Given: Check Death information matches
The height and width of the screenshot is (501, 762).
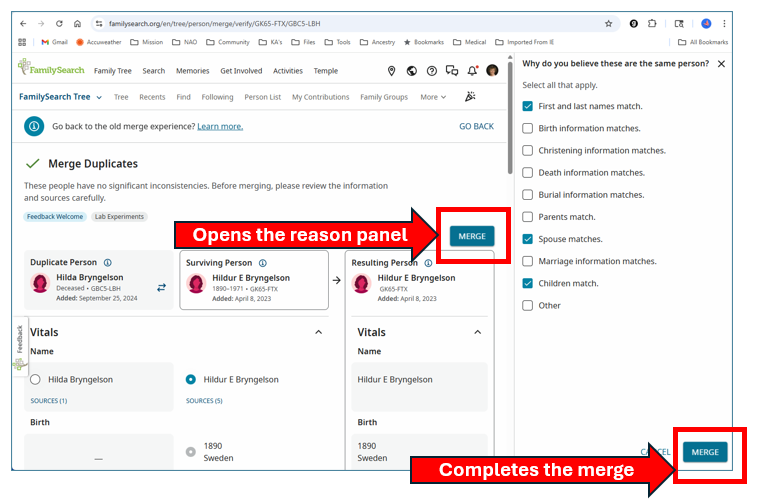Looking at the screenshot, I should click(527, 173).
